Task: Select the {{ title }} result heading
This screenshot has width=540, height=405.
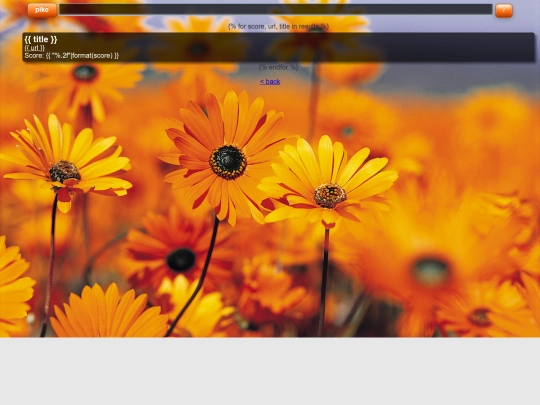Action: click(x=41, y=40)
